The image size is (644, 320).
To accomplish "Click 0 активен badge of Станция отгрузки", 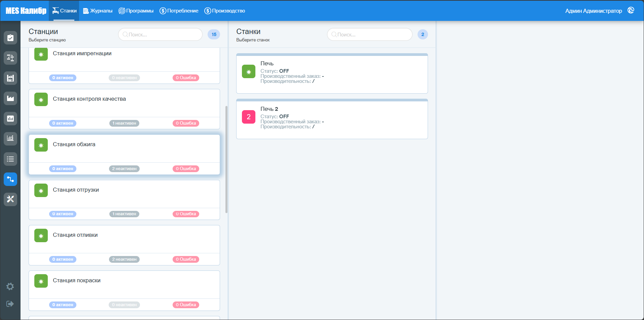I will click(63, 214).
